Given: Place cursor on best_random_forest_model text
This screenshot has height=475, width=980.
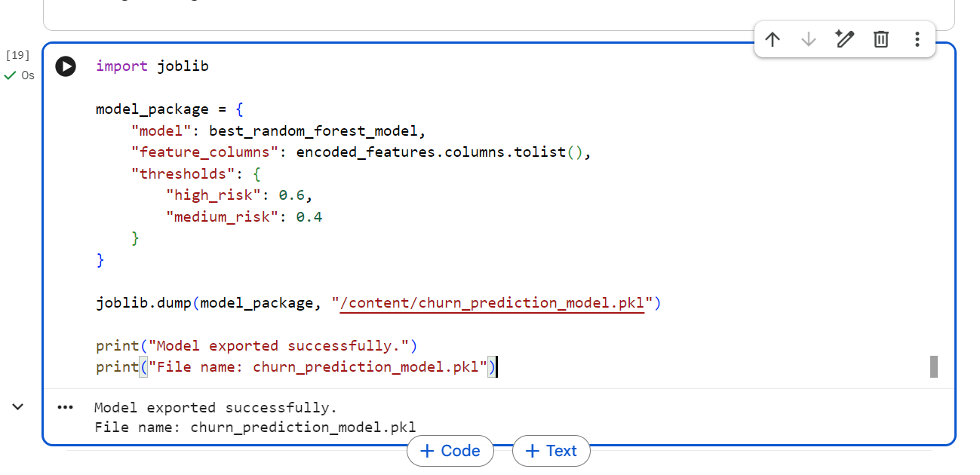Looking at the screenshot, I should (x=313, y=131).
